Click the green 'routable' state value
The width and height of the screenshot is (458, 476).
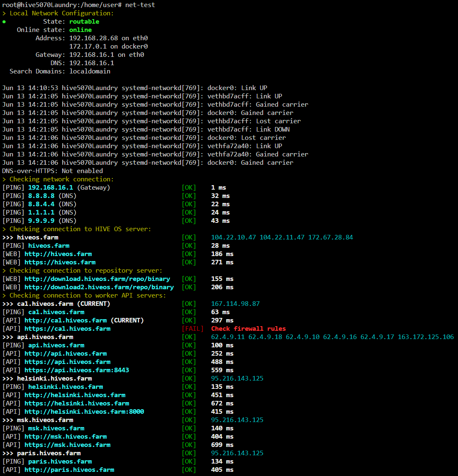(84, 22)
